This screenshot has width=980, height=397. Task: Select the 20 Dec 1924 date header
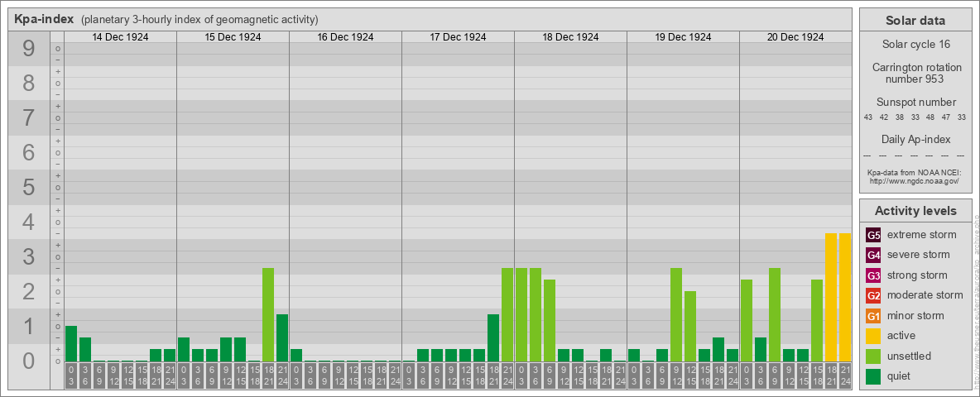coord(795,37)
